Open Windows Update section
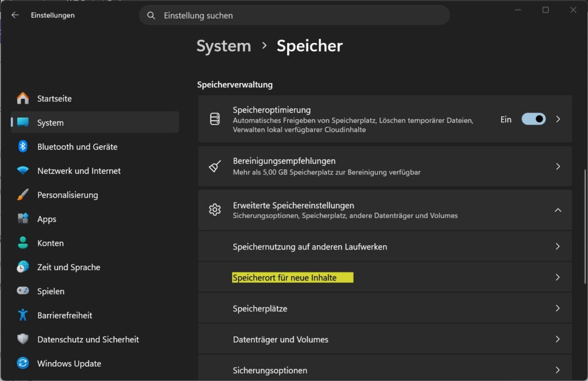Viewport: 588px width, 381px height. [x=95, y=363]
